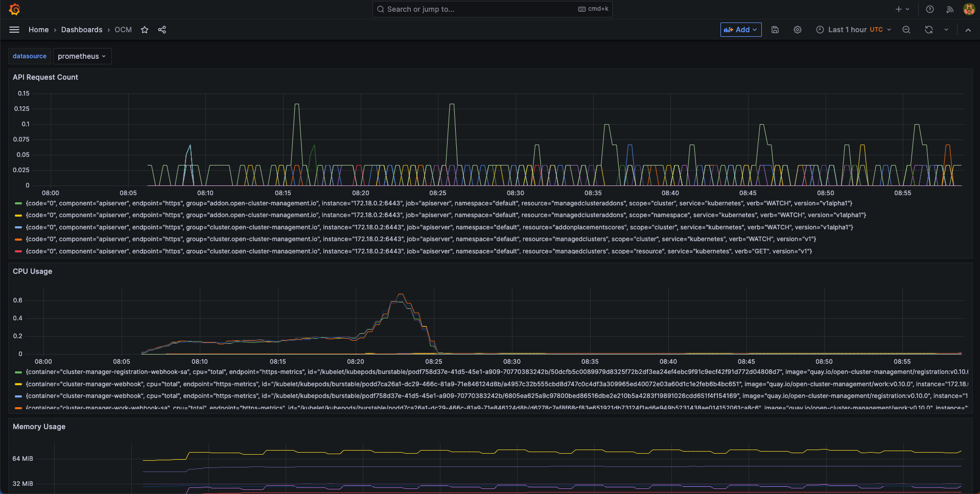Go to Dashboards in the breadcrumb
This screenshot has width=980, height=494.
[82, 30]
